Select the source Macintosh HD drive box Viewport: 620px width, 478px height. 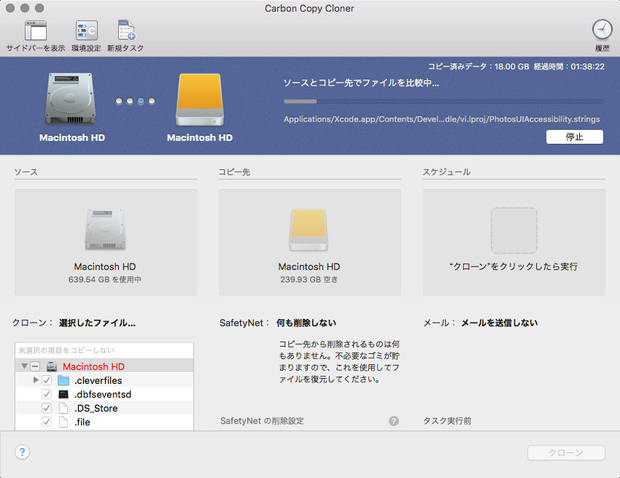[x=106, y=242]
